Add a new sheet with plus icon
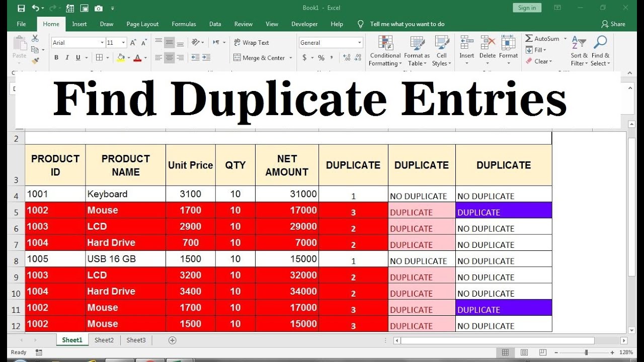This screenshot has width=644, height=362. pos(172,340)
